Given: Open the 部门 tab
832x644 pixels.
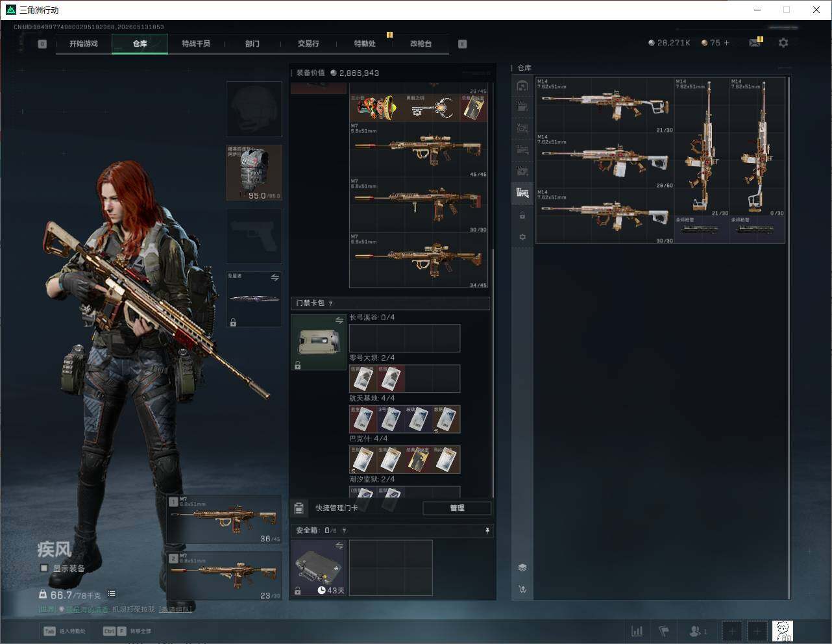Looking at the screenshot, I should tap(252, 43).
